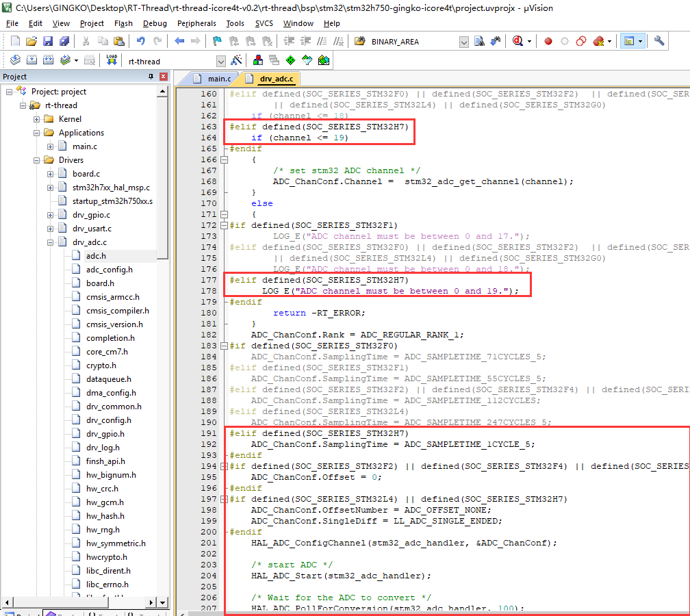The width and height of the screenshot is (690, 616).
Task: Start debug session with magnifier icon
Action: pos(518,41)
